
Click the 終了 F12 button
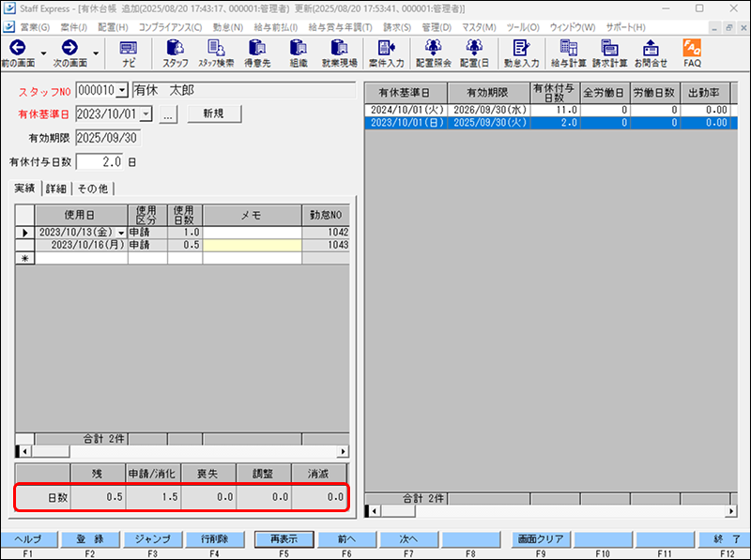[725, 539]
